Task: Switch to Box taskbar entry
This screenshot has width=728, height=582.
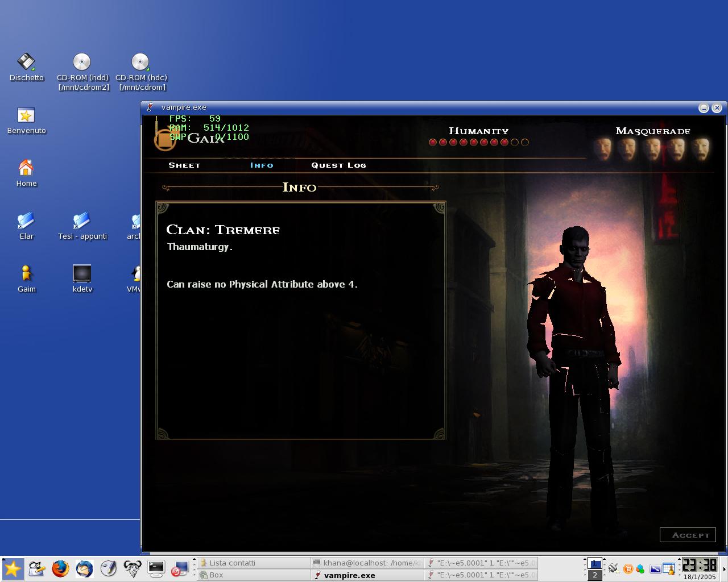Action: 253,575
